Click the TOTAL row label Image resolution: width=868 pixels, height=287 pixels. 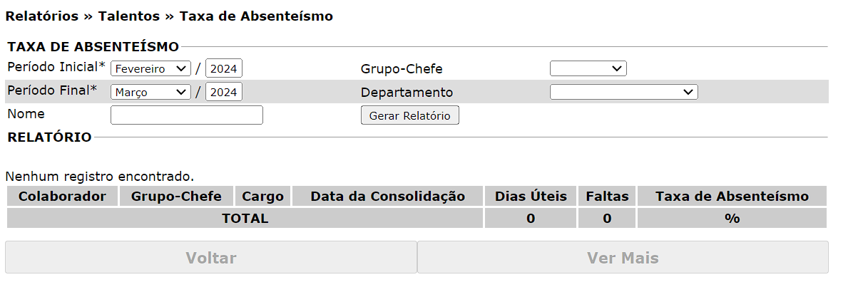pyautogui.click(x=245, y=219)
